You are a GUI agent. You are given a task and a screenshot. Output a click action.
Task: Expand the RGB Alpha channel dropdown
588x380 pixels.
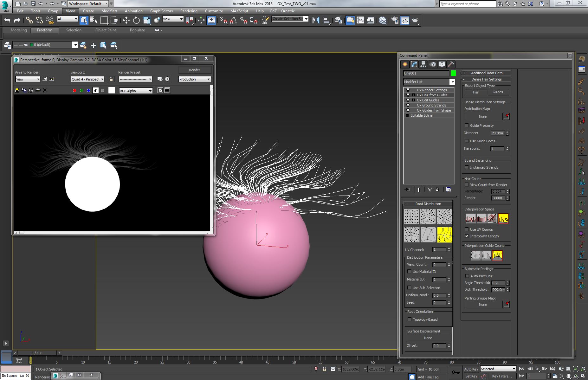(150, 91)
